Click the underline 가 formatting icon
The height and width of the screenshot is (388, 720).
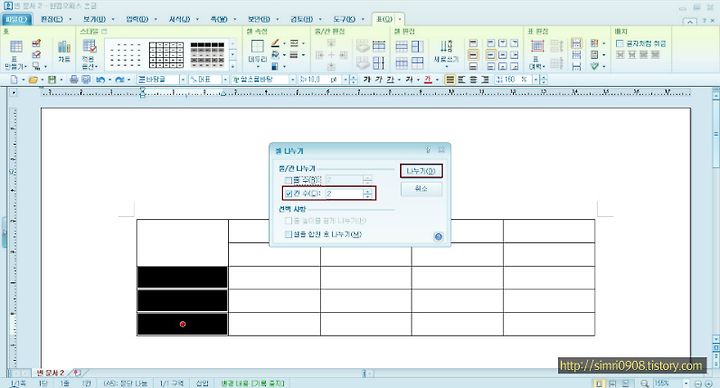390,79
